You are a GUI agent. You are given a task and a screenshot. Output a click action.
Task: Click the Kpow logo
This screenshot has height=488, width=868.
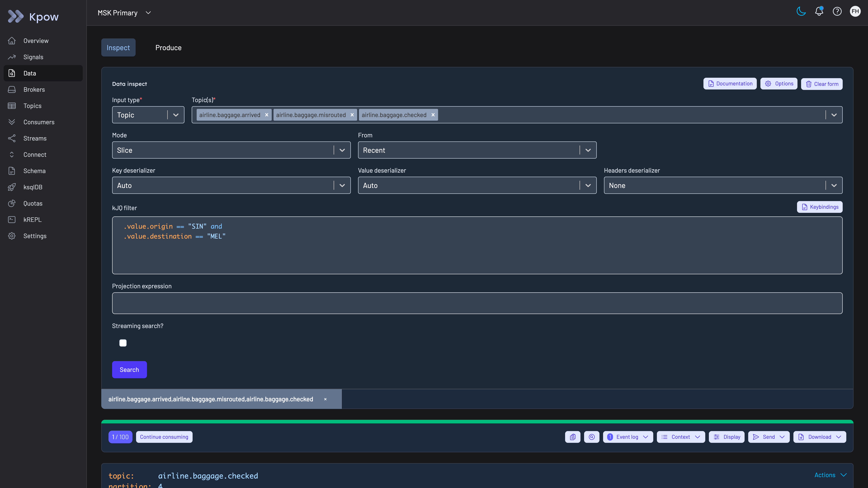(x=33, y=17)
